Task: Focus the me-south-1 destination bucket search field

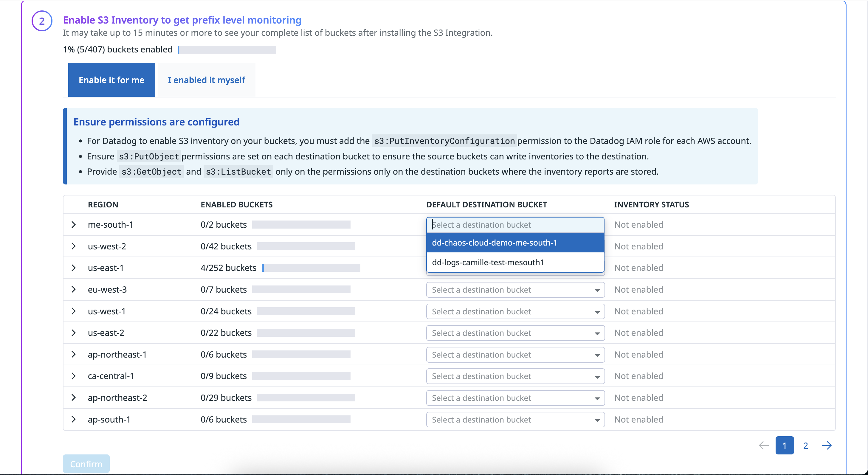Action: point(515,225)
